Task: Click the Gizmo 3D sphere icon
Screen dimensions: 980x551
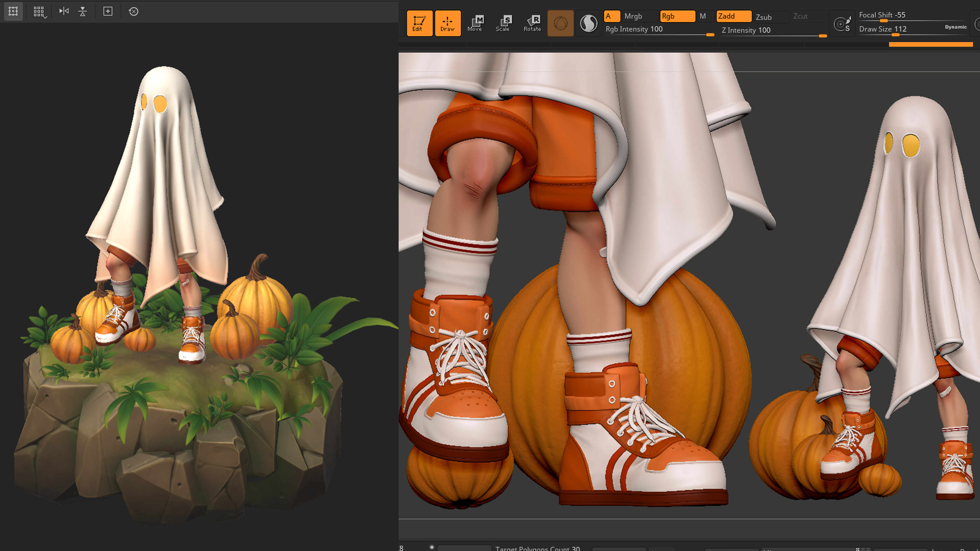Action: coord(560,23)
